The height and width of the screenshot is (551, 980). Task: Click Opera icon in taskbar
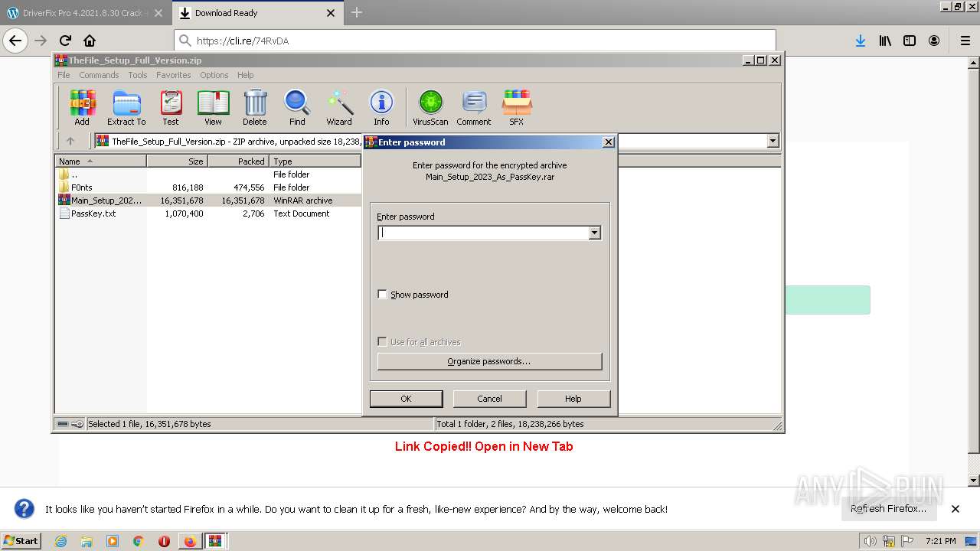coord(164,541)
